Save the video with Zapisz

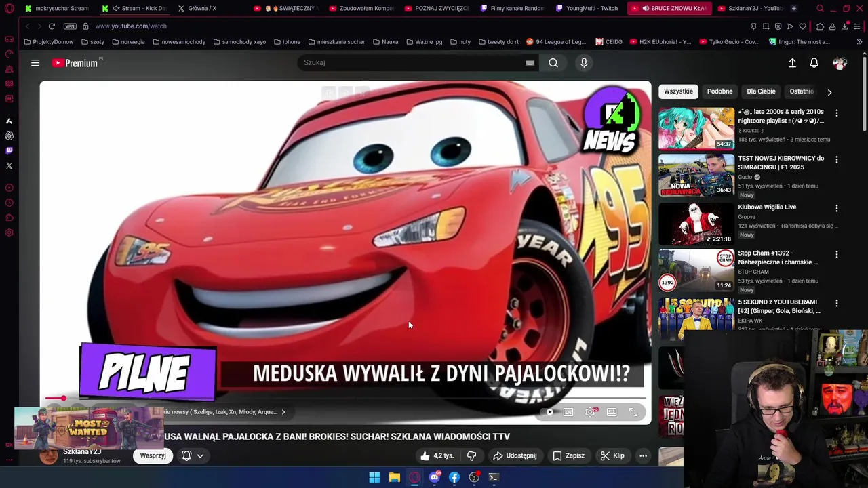[x=568, y=456]
